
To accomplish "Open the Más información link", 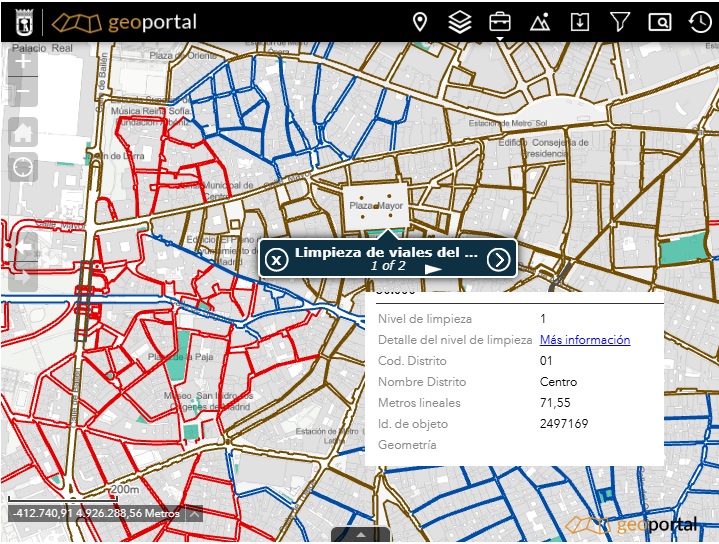I will pyautogui.click(x=585, y=340).
